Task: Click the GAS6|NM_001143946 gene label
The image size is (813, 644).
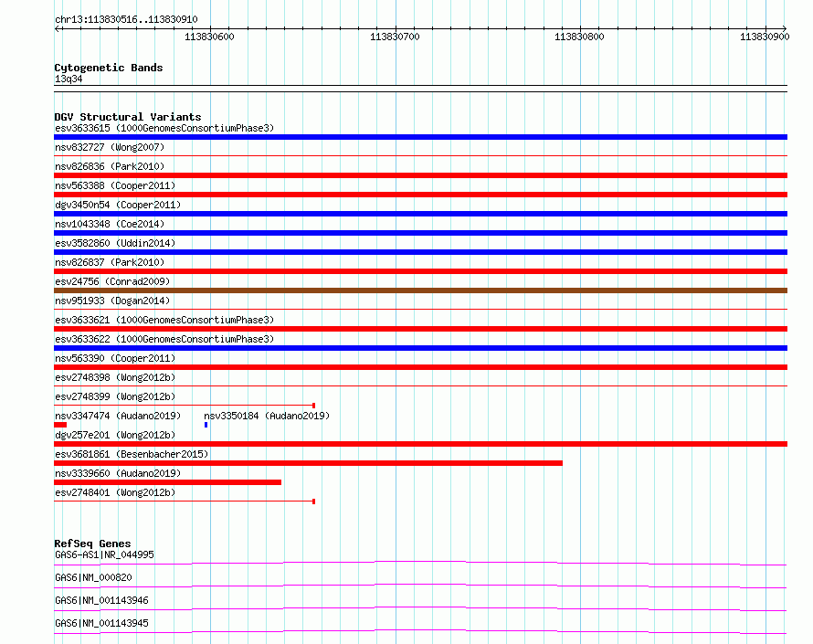Action: click(101, 600)
